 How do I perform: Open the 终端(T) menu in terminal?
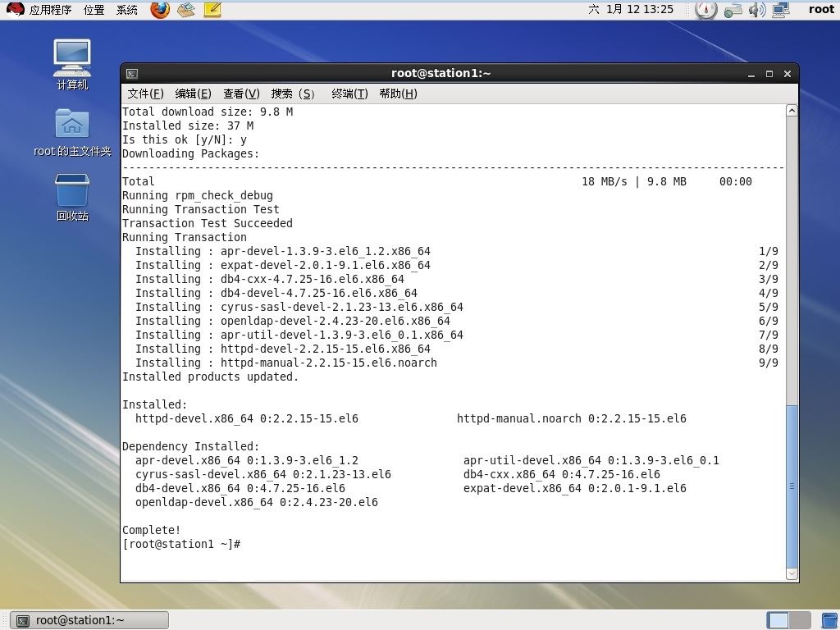tap(349, 94)
